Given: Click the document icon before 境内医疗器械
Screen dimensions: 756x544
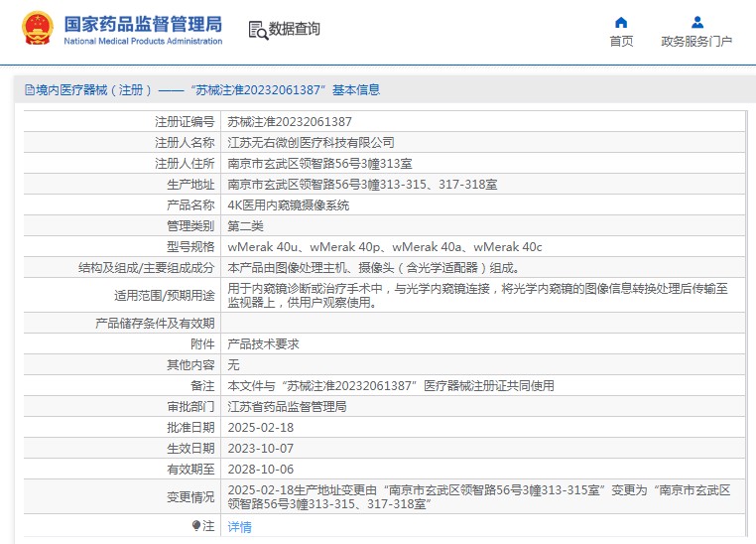Looking at the screenshot, I should [x=30, y=90].
